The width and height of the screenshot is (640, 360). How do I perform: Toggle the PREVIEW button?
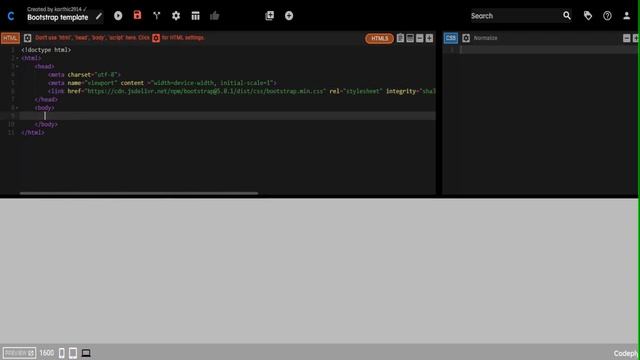pos(19,353)
